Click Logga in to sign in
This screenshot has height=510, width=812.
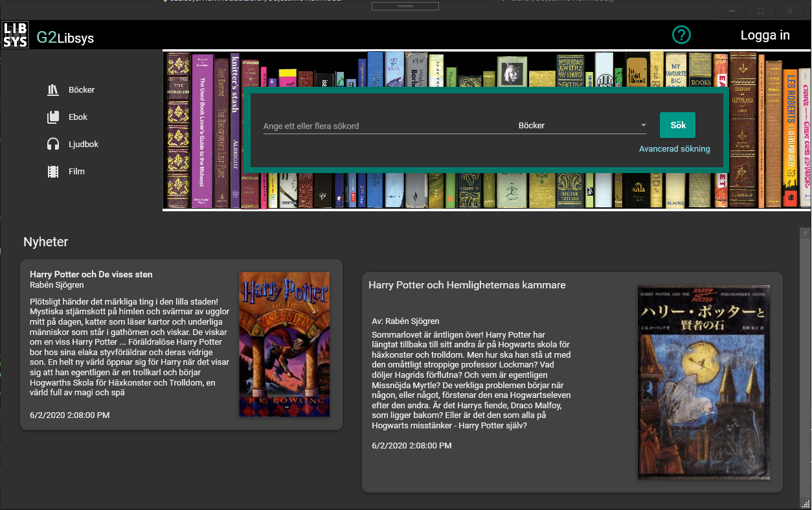pyautogui.click(x=765, y=35)
